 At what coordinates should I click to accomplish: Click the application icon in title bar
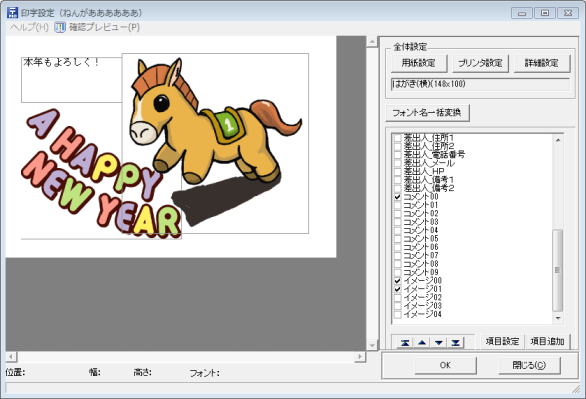pos(12,12)
